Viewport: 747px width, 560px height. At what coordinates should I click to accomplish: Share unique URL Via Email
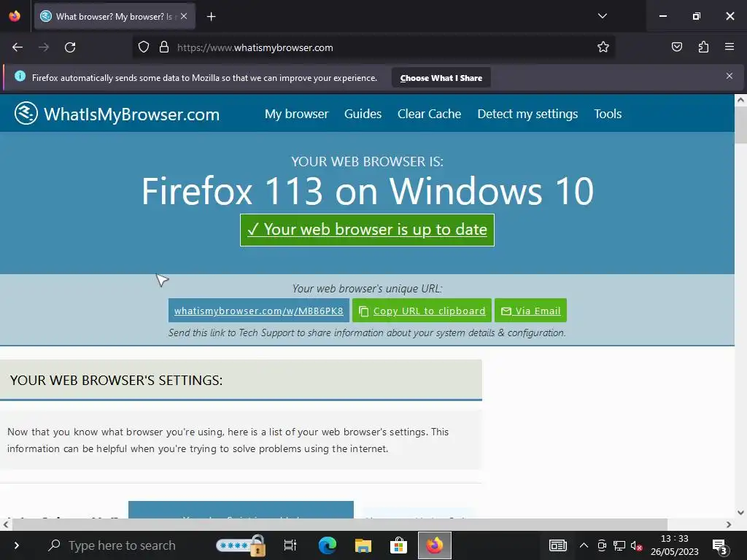(531, 311)
